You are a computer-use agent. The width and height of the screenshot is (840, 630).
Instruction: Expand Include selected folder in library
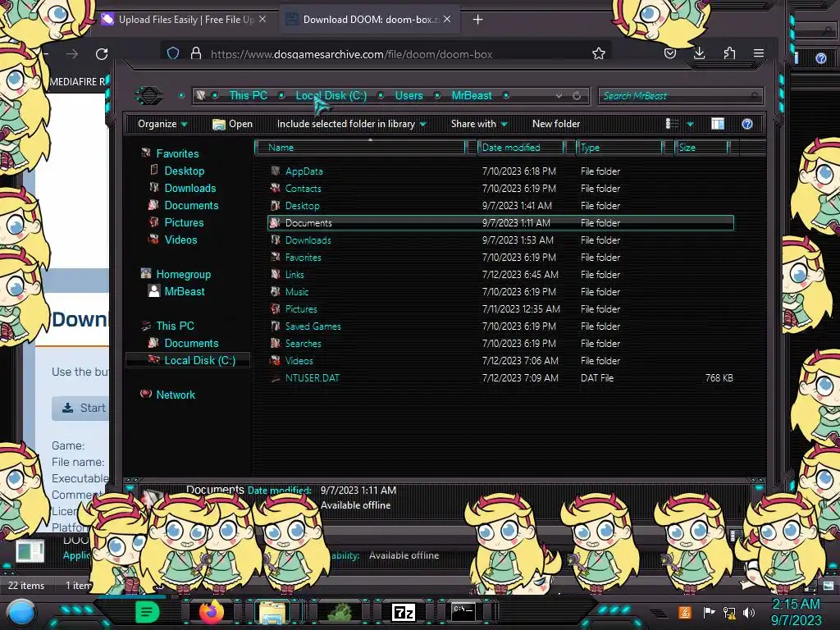point(351,124)
